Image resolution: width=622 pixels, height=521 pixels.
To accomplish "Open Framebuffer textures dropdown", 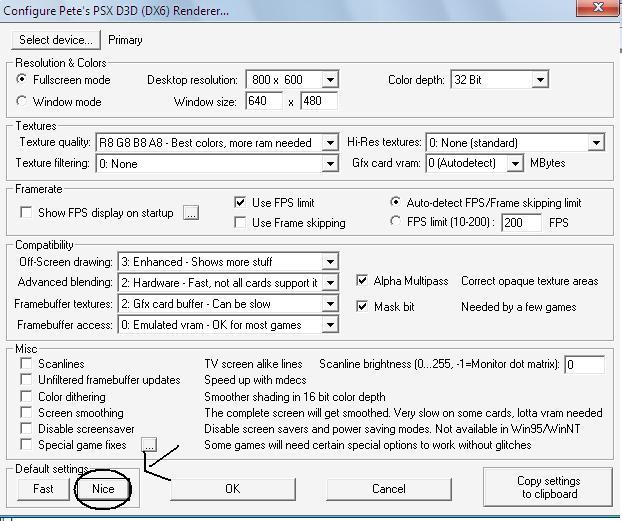I will (x=228, y=304).
